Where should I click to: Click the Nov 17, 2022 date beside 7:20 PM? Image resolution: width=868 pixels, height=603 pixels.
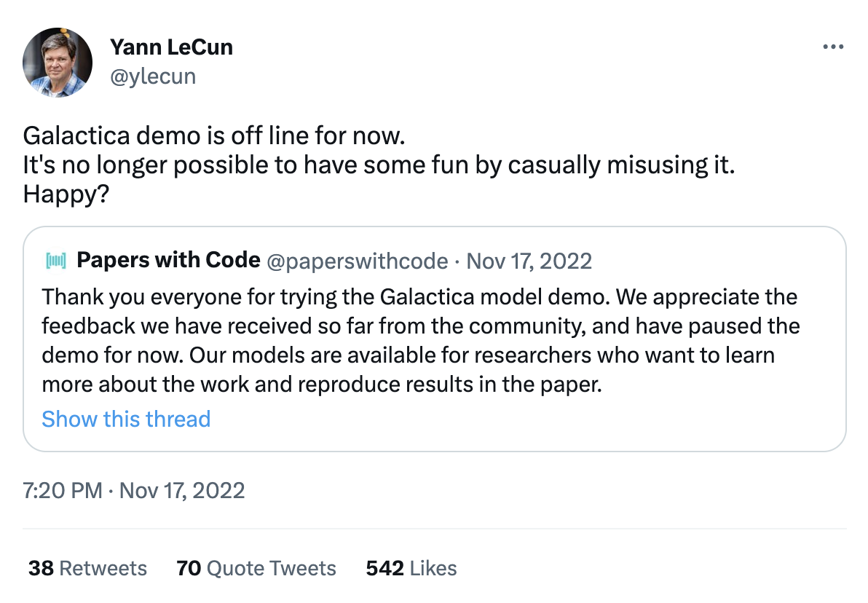point(182,490)
